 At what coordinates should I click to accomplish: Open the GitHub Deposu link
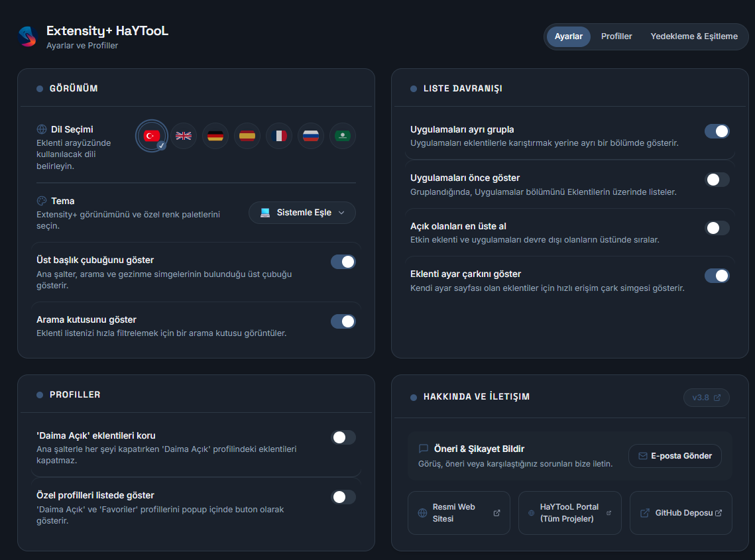point(681,513)
